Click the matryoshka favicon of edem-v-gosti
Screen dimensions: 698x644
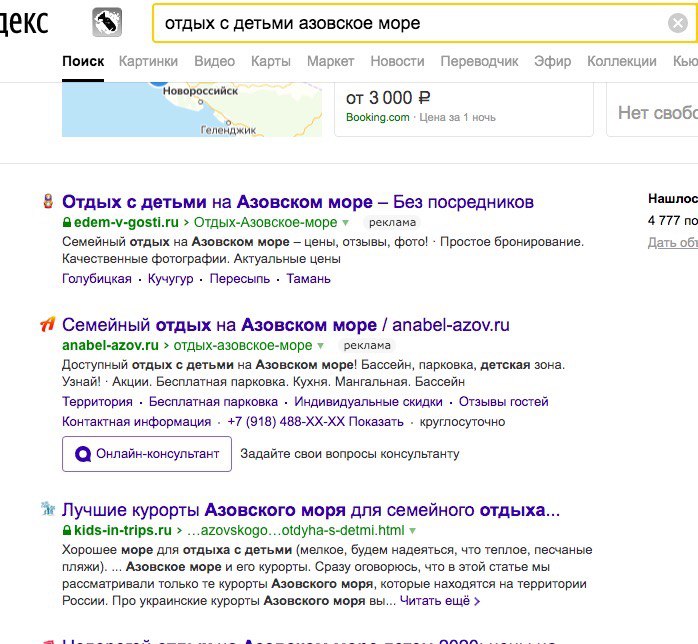click(x=48, y=201)
